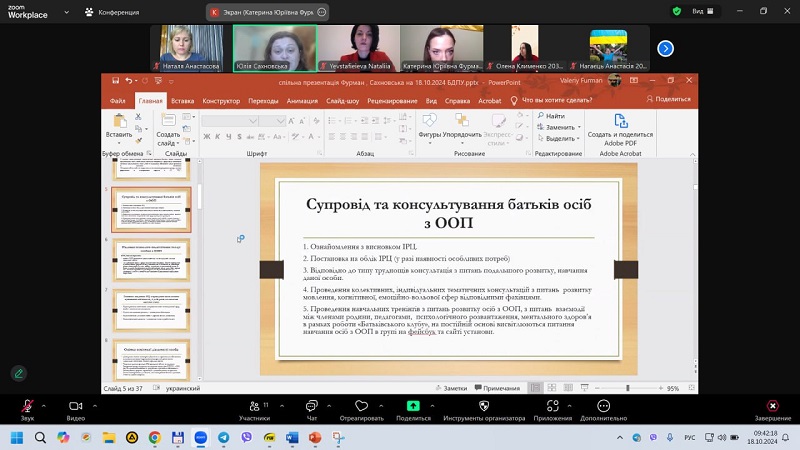Select slide 6 thumbnail in slide panel
800x450 pixels.
[152, 260]
